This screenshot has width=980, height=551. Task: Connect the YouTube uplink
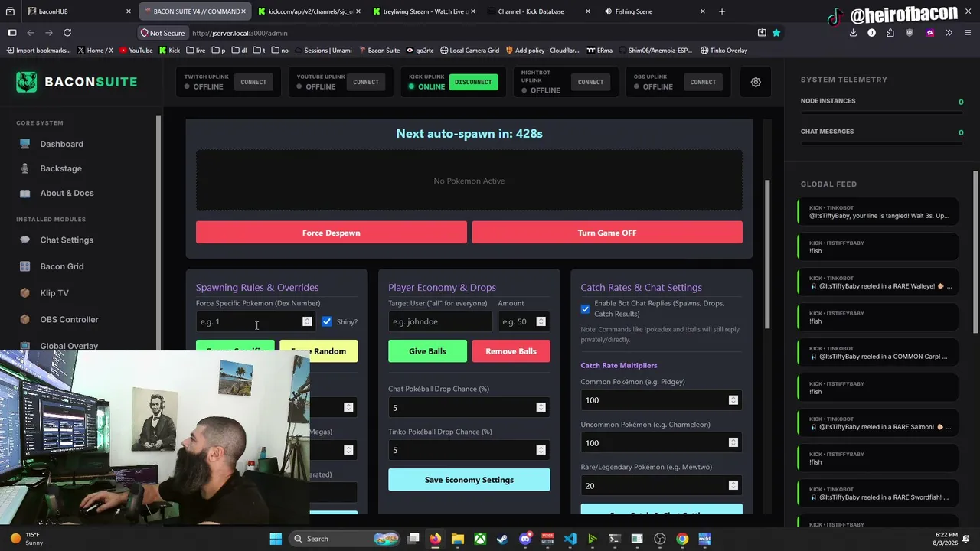pos(366,82)
